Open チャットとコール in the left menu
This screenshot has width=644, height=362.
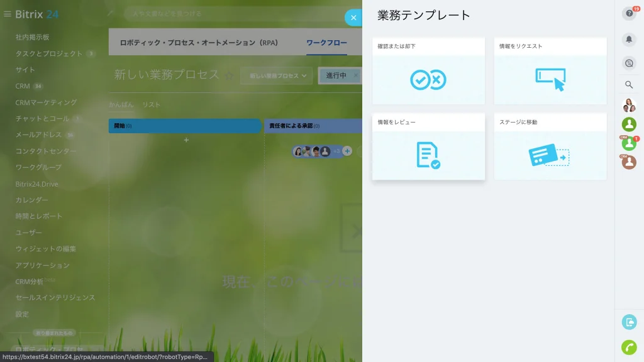[x=42, y=119]
